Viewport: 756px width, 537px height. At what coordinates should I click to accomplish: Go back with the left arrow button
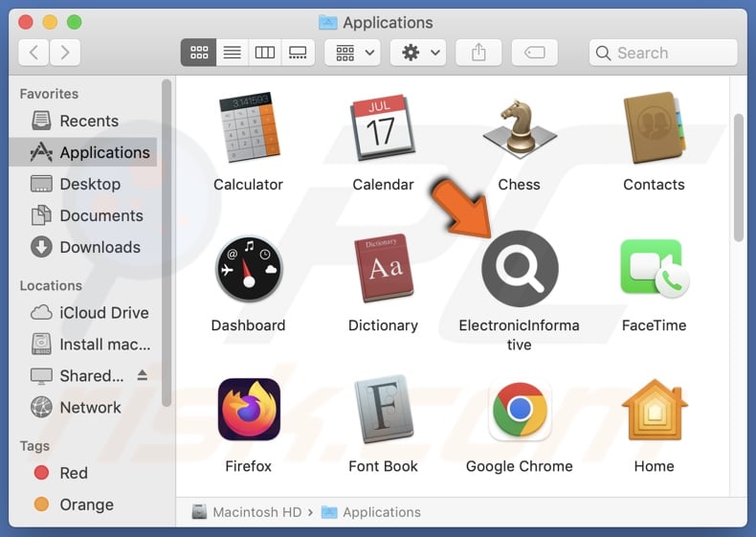pyautogui.click(x=33, y=52)
